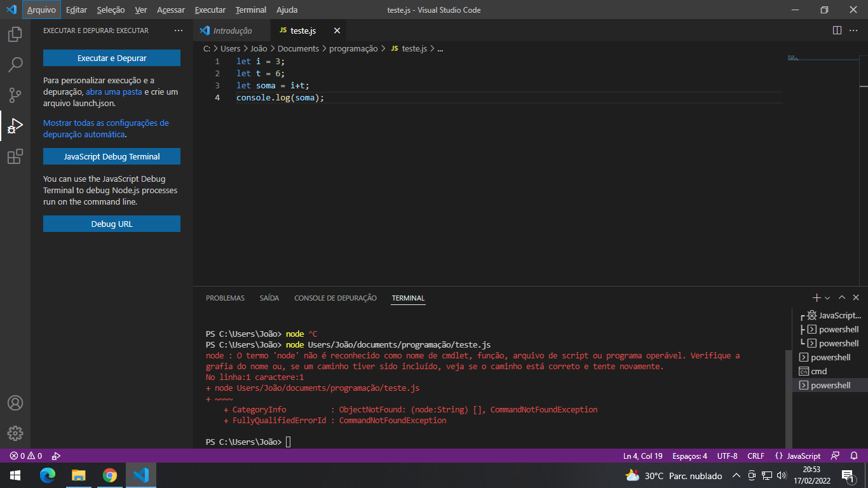The height and width of the screenshot is (488, 868).
Task: Open the Source Control view
Action: click(x=15, y=95)
